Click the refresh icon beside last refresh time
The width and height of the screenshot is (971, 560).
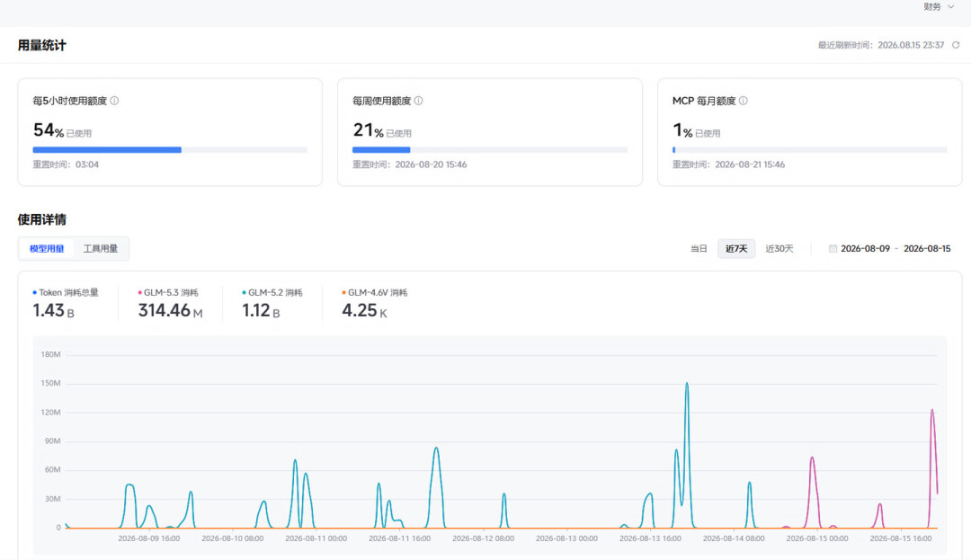point(956,45)
